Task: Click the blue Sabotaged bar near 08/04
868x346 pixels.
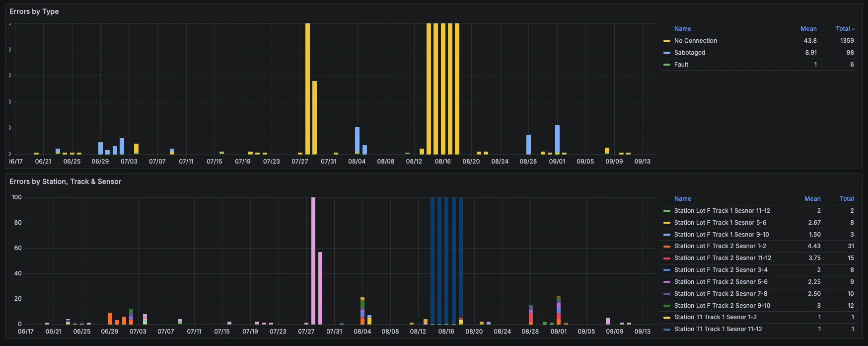Action: [x=357, y=139]
